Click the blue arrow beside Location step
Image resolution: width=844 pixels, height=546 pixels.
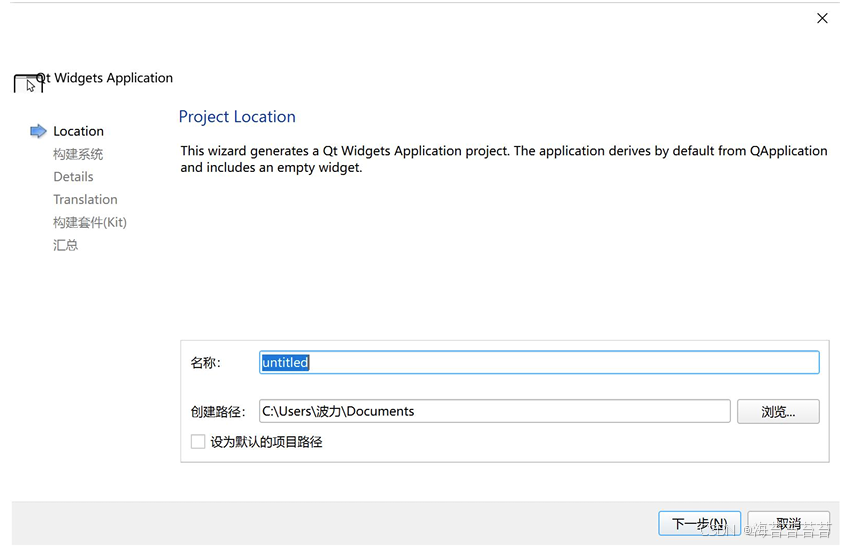(x=38, y=131)
